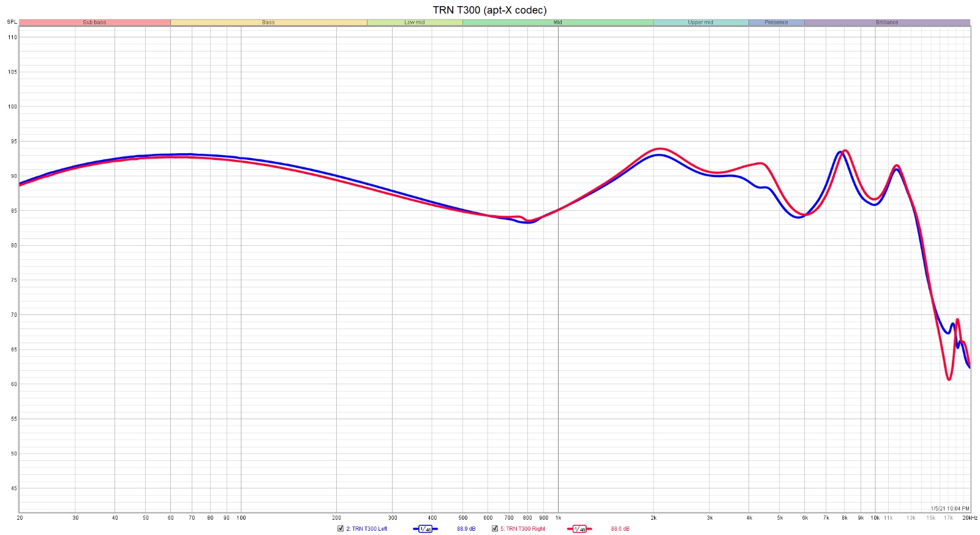Click the '3k' frequency axis label

click(x=710, y=518)
